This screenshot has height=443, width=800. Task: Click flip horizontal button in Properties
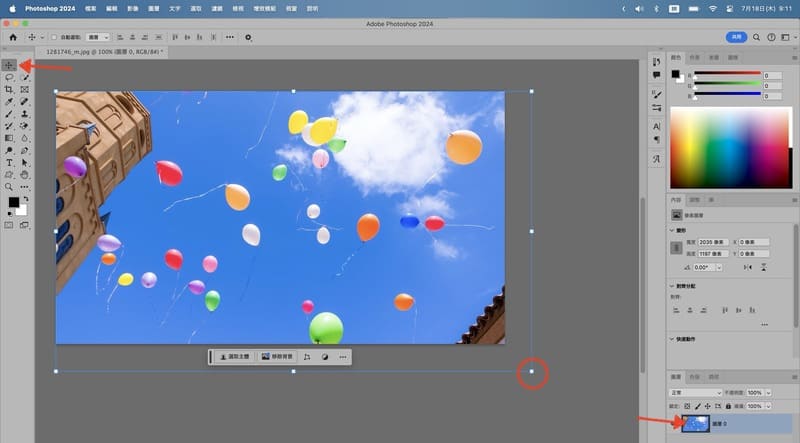click(748, 267)
